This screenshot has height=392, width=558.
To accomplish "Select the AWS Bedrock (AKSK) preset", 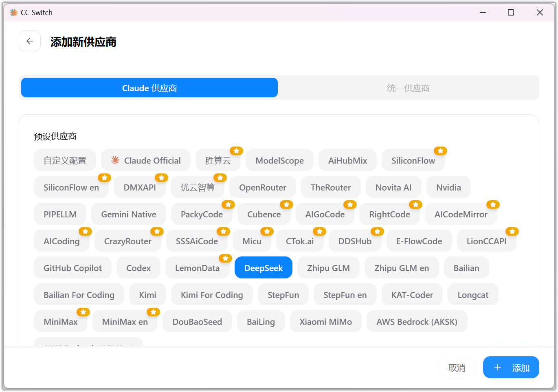I will click(417, 322).
